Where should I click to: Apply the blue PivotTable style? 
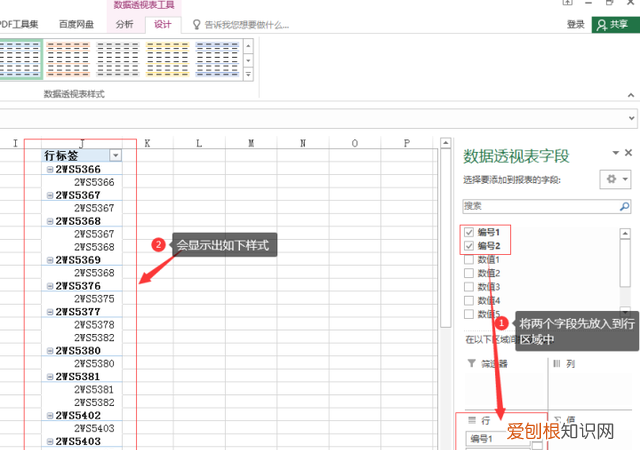[x=216, y=59]
